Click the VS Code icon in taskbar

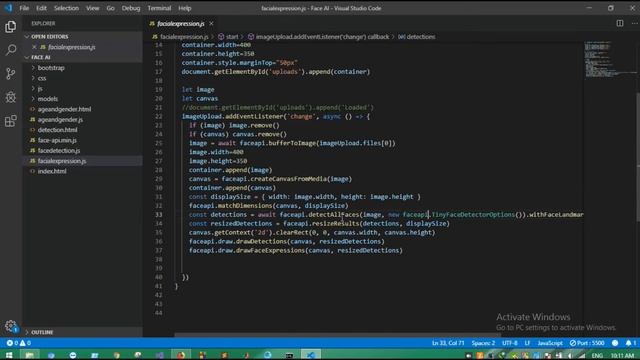tap(311, 355)
